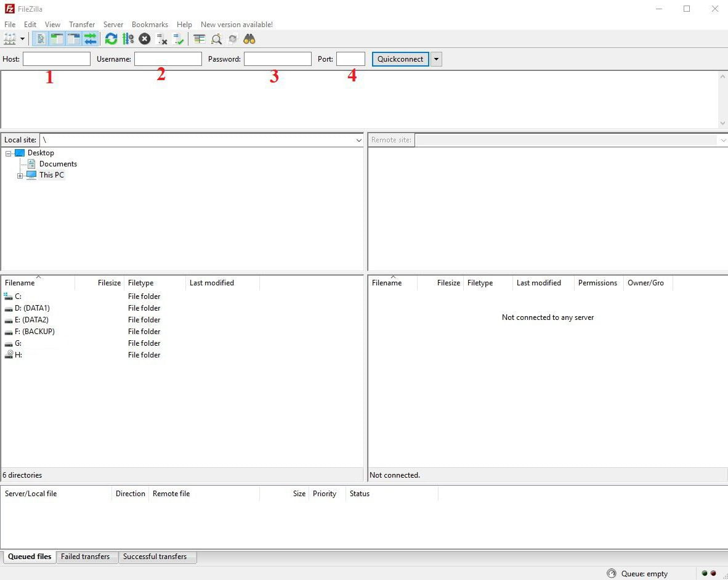
Task: Open the Bookmarks menu
Action: click(x=150, y=24)
